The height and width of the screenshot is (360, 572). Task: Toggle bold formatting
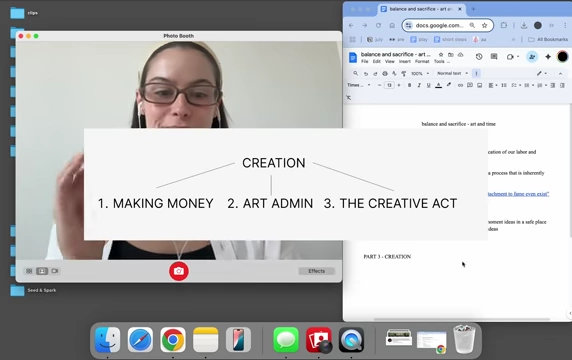[x=409, y=85]
